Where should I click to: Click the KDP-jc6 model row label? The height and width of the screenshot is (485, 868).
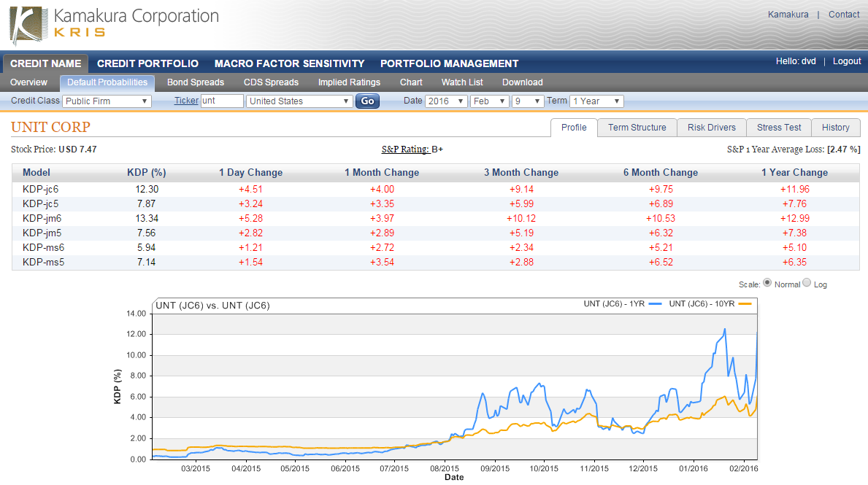click(40, 189)
